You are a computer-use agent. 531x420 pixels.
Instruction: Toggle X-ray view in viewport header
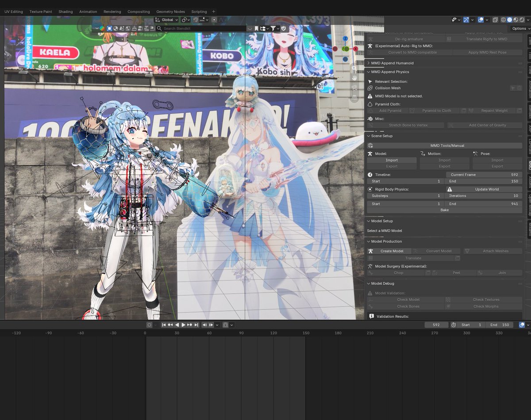click(x=495, y=20)
